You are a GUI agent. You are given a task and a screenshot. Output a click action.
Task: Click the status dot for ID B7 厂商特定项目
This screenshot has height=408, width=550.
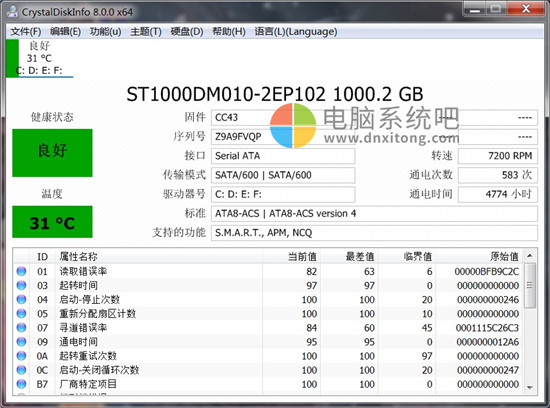pyautogui.click(x=21, y=384)
